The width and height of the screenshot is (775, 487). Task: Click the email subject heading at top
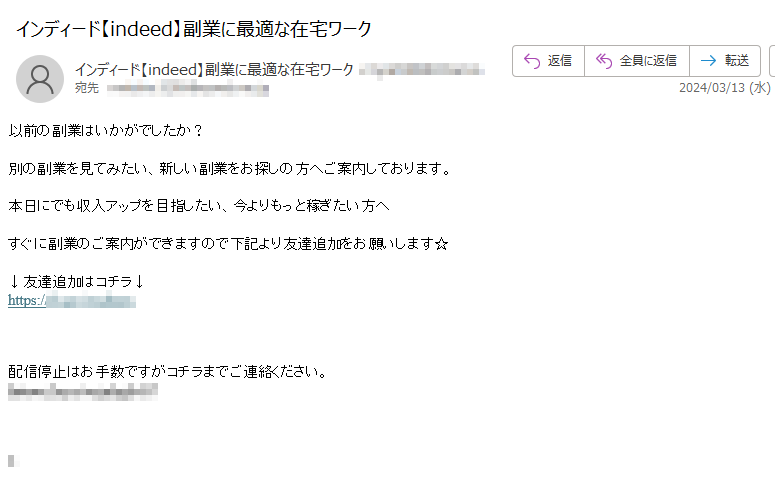194,29
